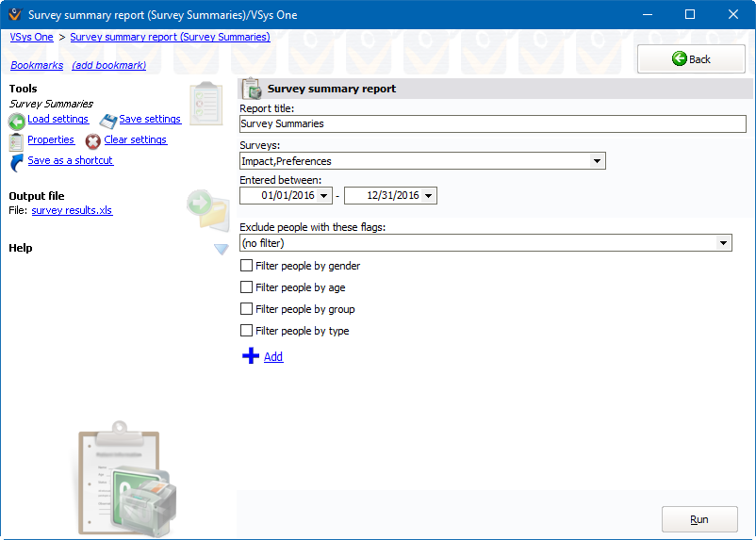Click the Clear settings link
Screen dimensions: 756x540
pyautogui.click(x=136, y=139)
